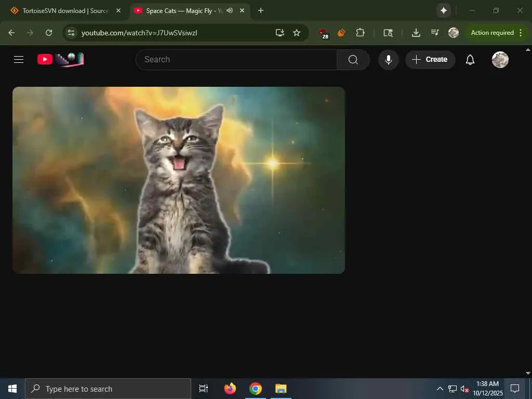Viewport: 532px width, 399px height.
Task: Click the YouTube search input field
Action: 236,60
